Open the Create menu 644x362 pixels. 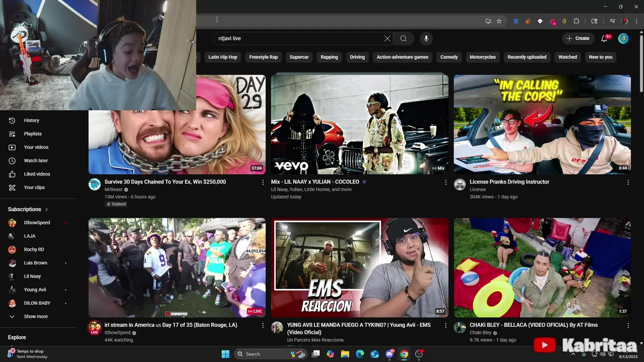tap(578, 38)
